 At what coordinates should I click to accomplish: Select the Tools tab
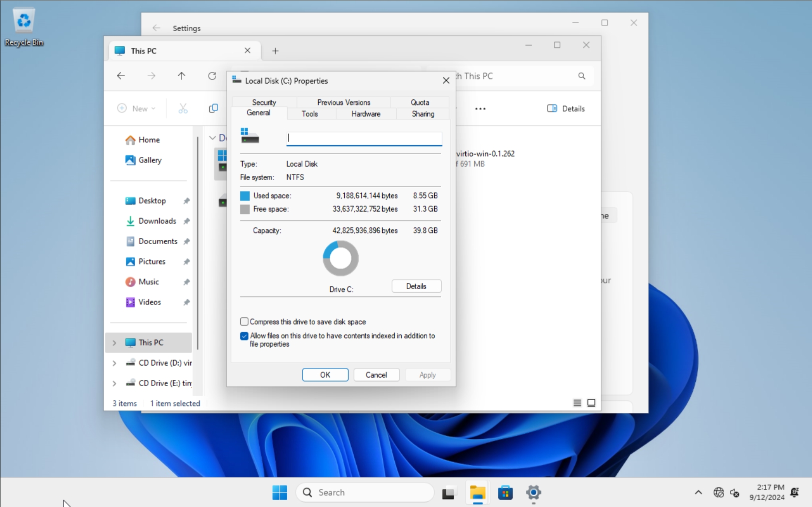tap(310, 114)
